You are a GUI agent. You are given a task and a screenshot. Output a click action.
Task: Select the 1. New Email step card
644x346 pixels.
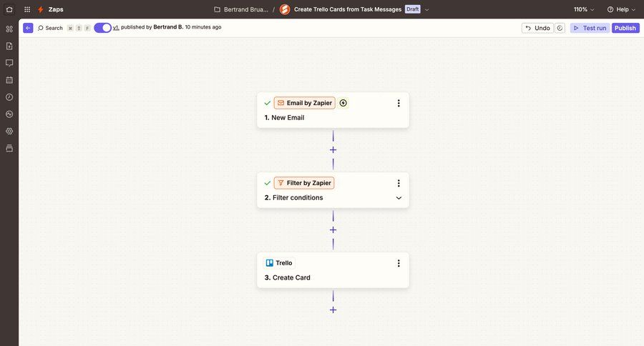click(333, 110)
